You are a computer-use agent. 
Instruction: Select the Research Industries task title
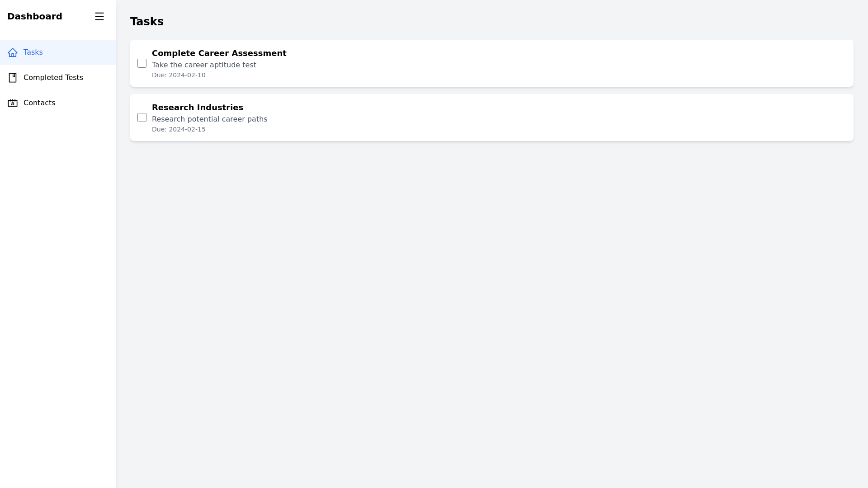pyautogui.click(x=197, y=108)
